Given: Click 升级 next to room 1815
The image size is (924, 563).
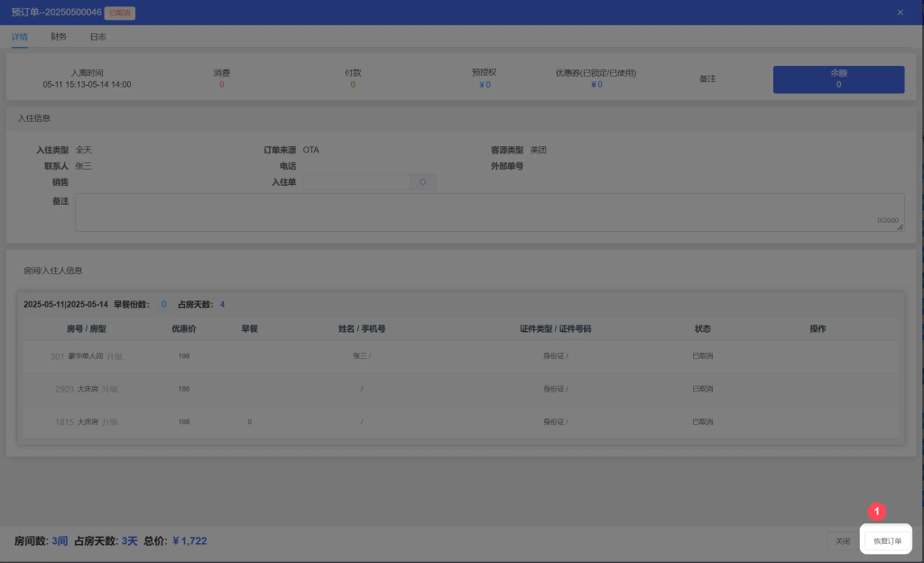Looking at the screenshot, I should tap(110, 421).
